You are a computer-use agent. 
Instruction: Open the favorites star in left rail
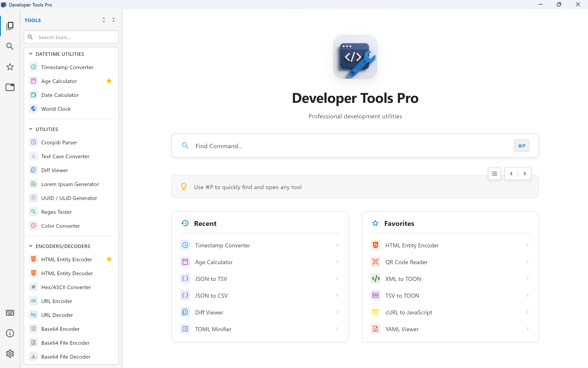click(x=10, y=67)
